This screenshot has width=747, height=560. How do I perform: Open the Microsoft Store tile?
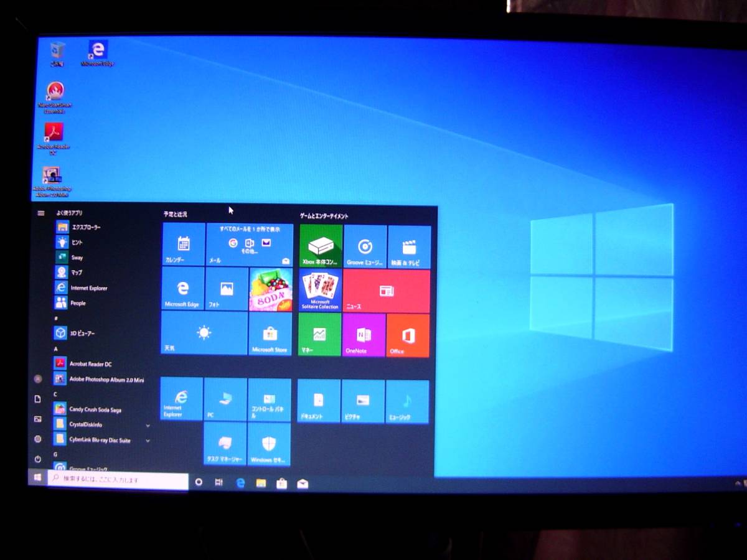point(270,334)
